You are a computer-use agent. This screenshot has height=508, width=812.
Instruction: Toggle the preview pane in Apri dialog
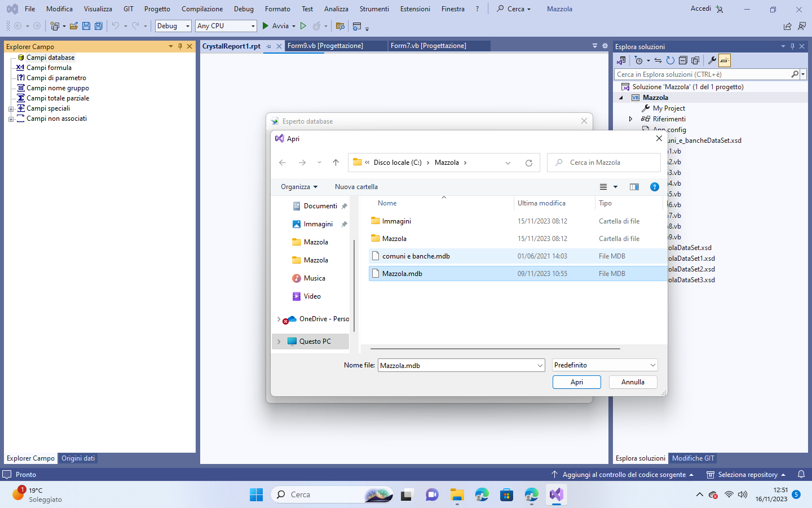(634, 187)
